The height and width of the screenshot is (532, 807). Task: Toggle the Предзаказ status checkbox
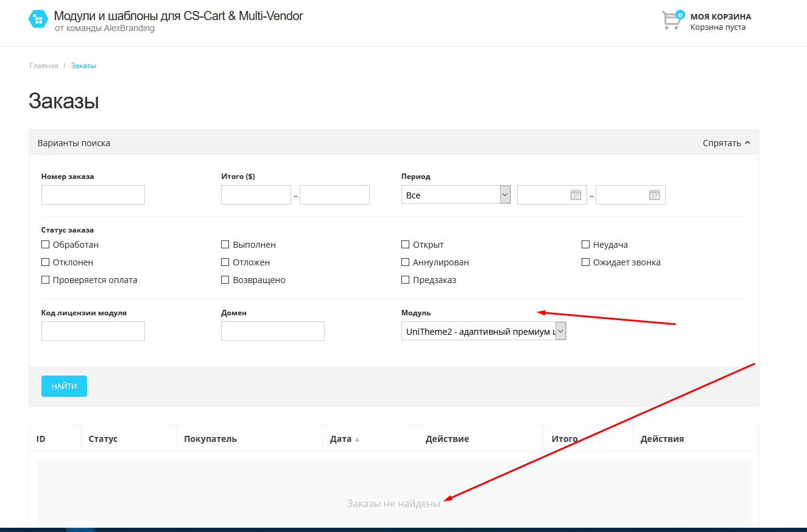point(406,280)
